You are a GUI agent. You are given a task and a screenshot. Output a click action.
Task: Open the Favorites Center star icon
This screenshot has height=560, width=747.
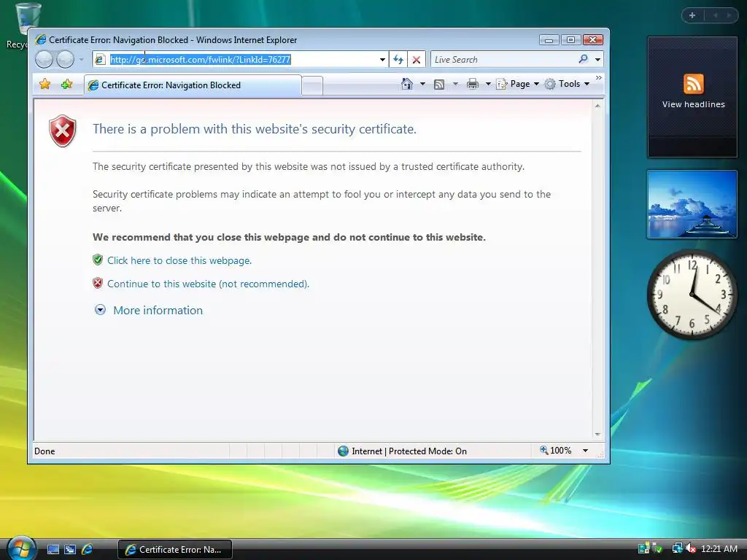click(44, 85)
